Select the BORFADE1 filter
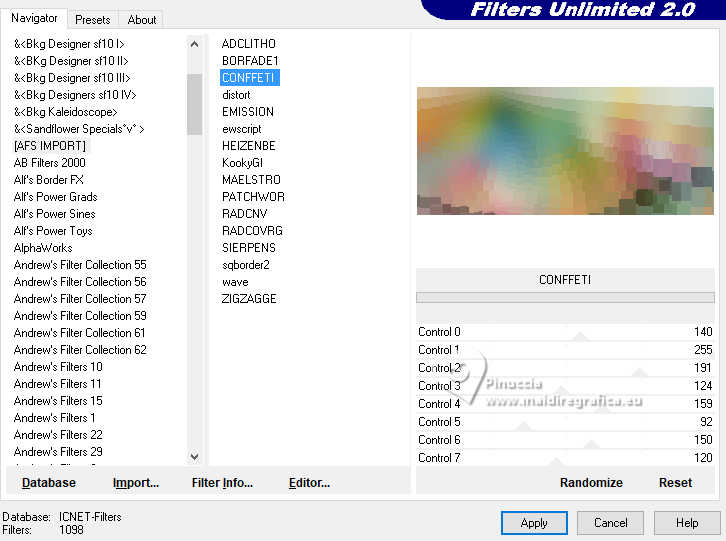726x541 pixels. point(250,61)
